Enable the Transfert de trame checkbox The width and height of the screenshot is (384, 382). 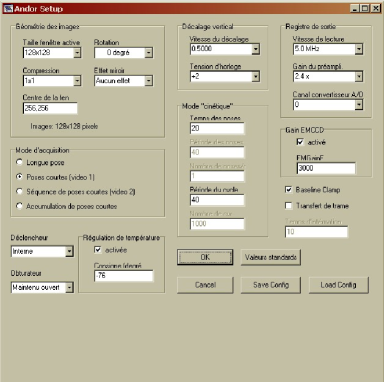(288, 206)
